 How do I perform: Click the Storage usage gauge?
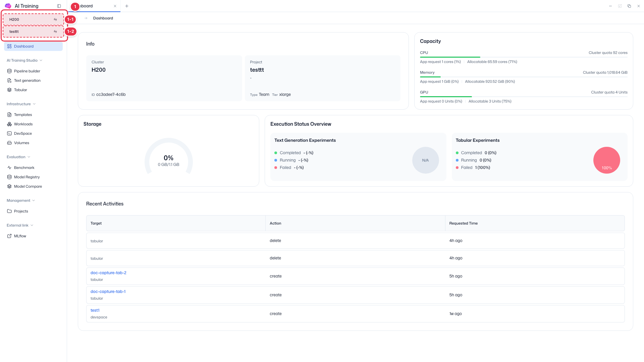(168, 157)
